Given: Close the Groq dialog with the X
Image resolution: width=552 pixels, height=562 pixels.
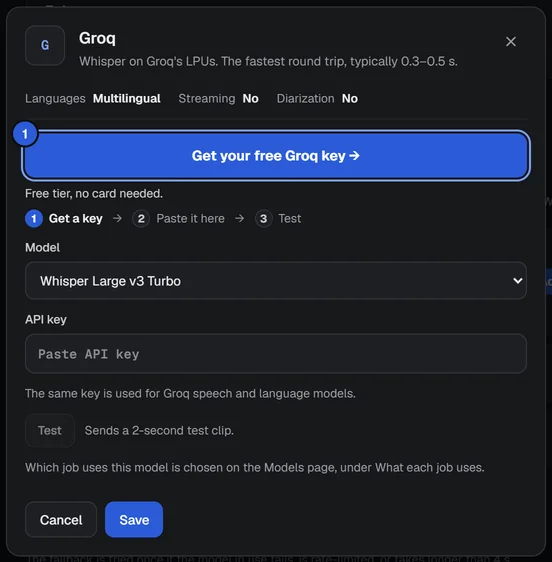Looking at the screenshot, I should pyautogui.click(x=510, y=42).
